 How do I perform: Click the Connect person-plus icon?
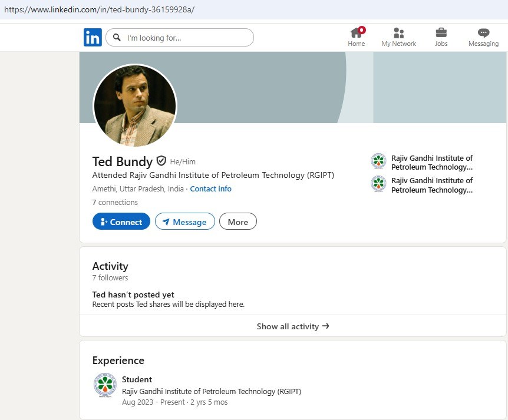pyautogui.click(x=104, y=222)
